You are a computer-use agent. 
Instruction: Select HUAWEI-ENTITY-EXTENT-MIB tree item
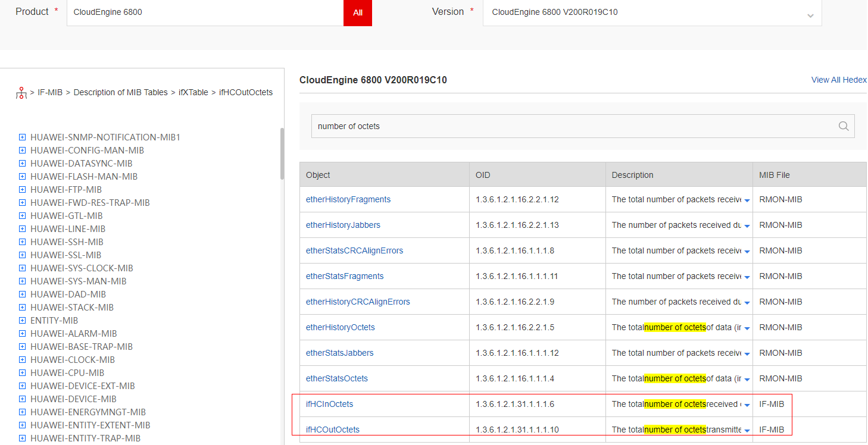click(x=90, y=425)
